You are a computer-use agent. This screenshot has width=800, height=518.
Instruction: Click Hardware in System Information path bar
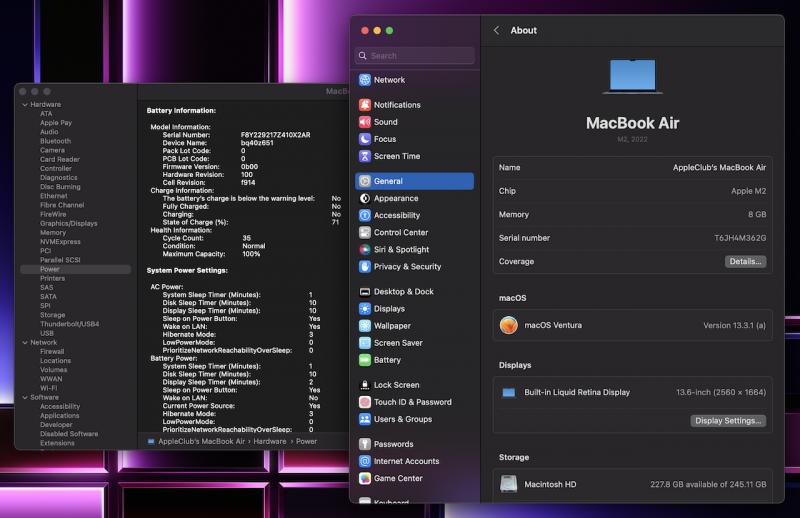pos(269,441)
